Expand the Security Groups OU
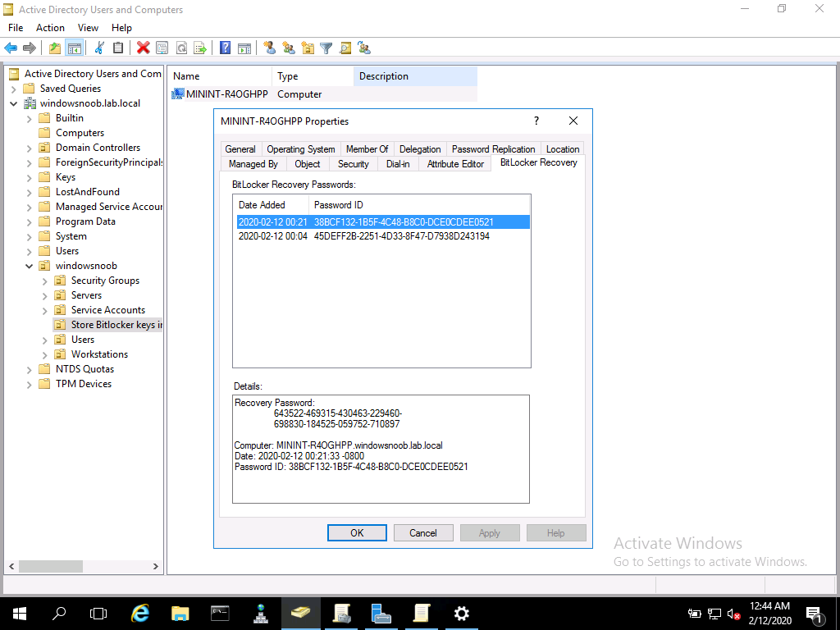This screenshot has height=630, width=840. (x=44, y=281)
